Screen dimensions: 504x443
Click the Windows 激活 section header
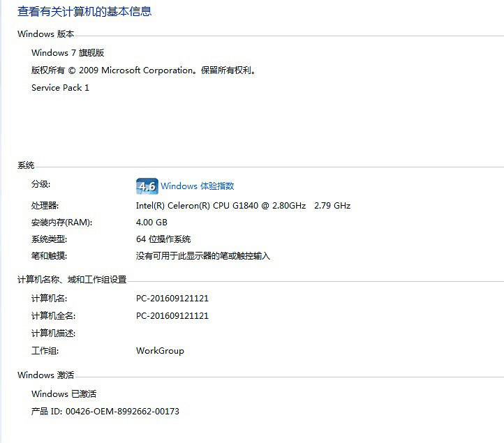coord(45,375)
